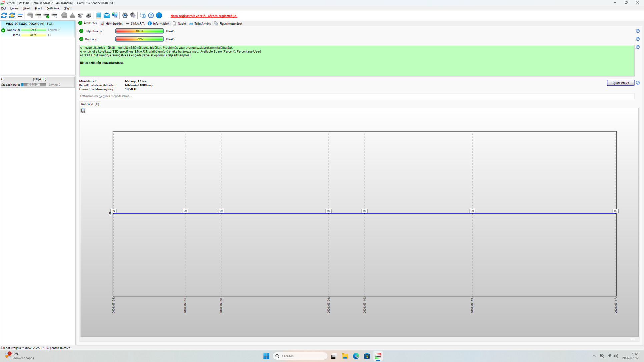Open the Windows Start menu

[x=266, y=356]
